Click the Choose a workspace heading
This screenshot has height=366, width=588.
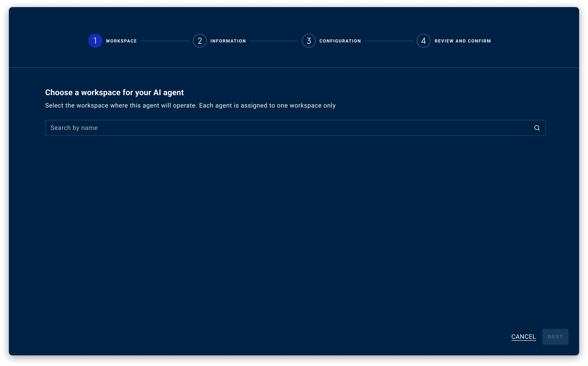pos(114,92)
